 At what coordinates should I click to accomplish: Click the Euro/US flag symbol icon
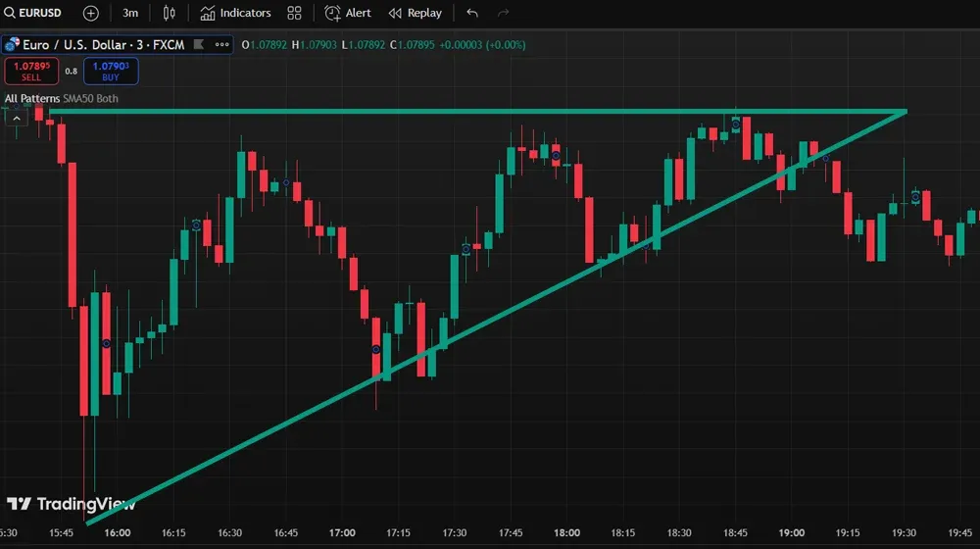12,44
